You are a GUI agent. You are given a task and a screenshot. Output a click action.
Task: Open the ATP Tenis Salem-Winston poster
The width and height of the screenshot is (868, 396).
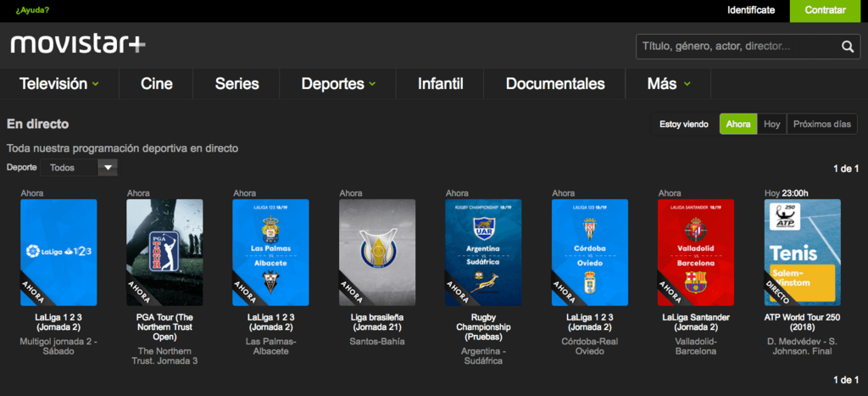click(802, 252)
